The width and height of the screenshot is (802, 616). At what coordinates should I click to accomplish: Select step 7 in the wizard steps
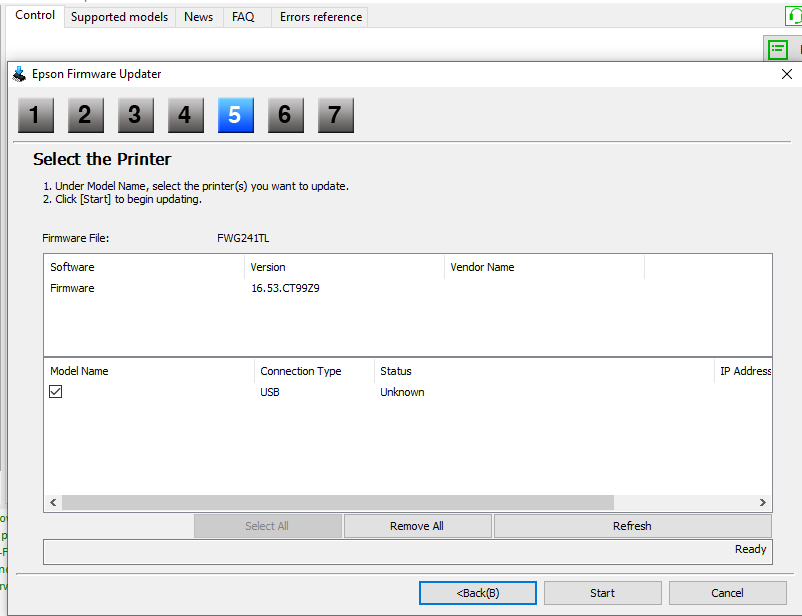pyautogui.click(x=336, y=115)
